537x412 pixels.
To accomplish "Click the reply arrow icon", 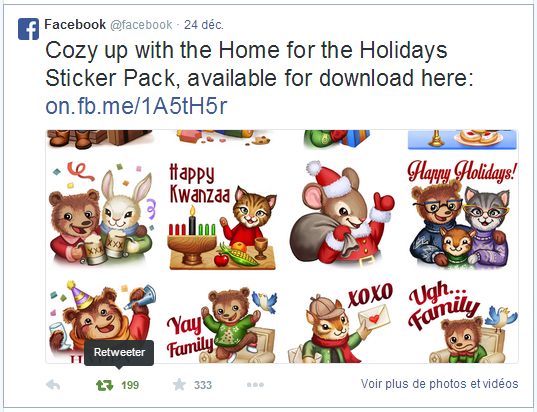I will pyautogui.click(x=53, y=385).
